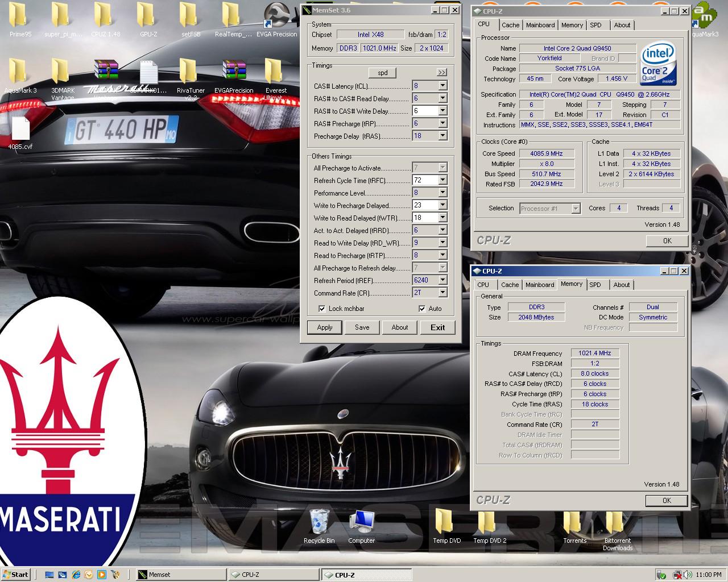Click the 11:00 PM taskbar clock
Viewport: 728px width, 582px height.
(709, 575)
